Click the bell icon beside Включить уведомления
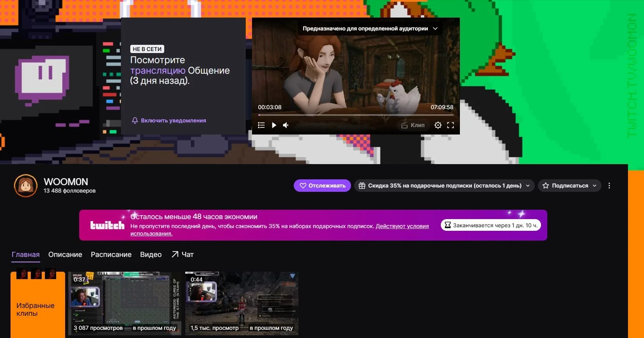The height and width of the screenshot is (338, 644). pos(135,120)
